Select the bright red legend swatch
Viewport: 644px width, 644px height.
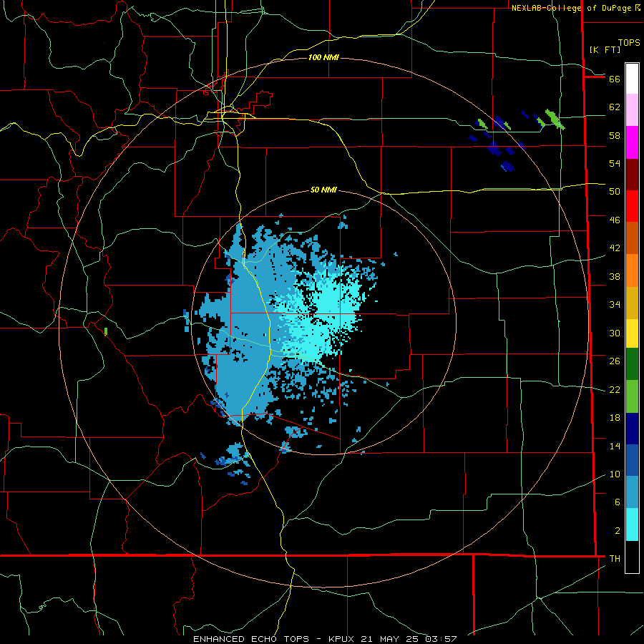[632, 206]
